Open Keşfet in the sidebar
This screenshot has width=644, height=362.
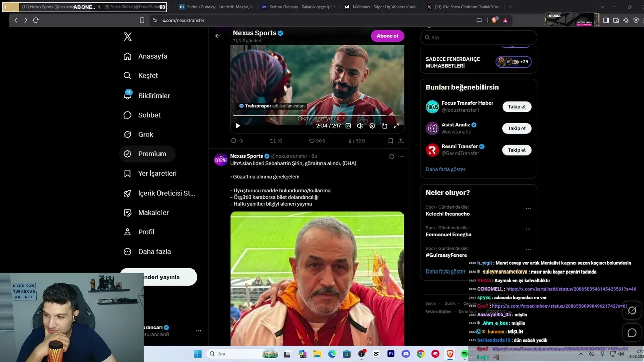141,76
